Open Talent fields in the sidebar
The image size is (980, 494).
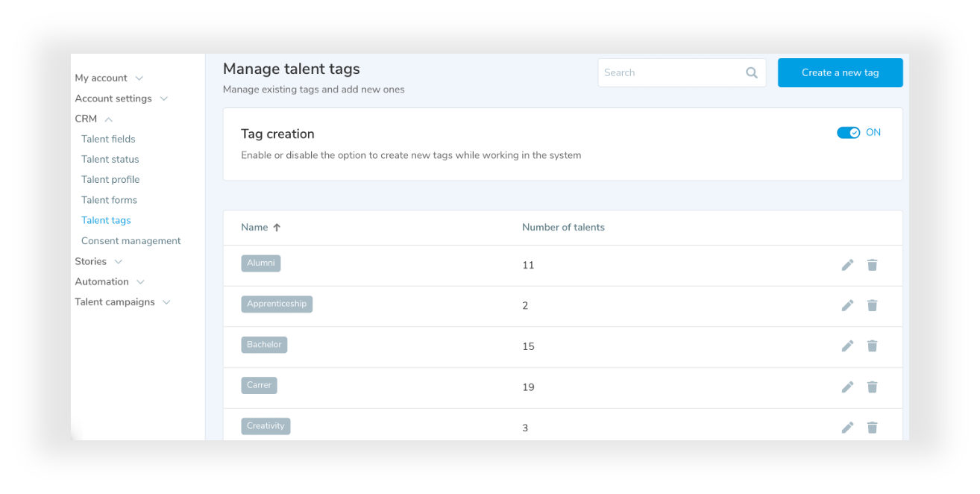pyautogui.click(x=108, y=139)
